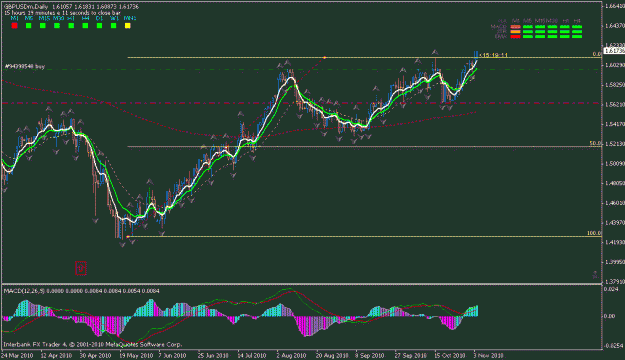
Task: Click the green square under D1
Action: [99, 26]
